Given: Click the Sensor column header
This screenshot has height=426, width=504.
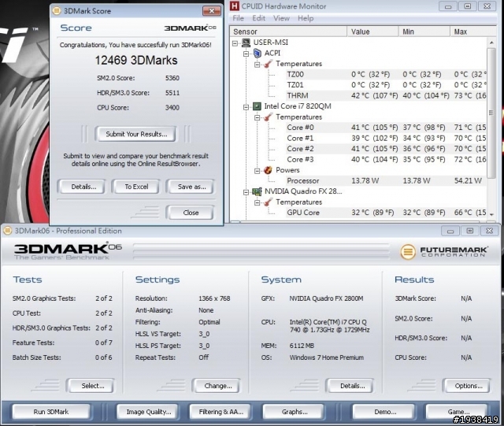Looking at the screenshot, I should coord(289,31).
